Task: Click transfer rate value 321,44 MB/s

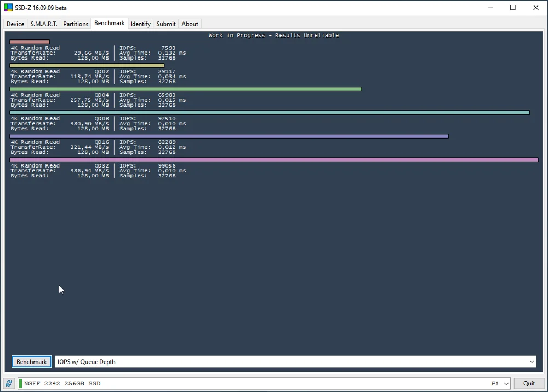Action: [x=89, y=147]
